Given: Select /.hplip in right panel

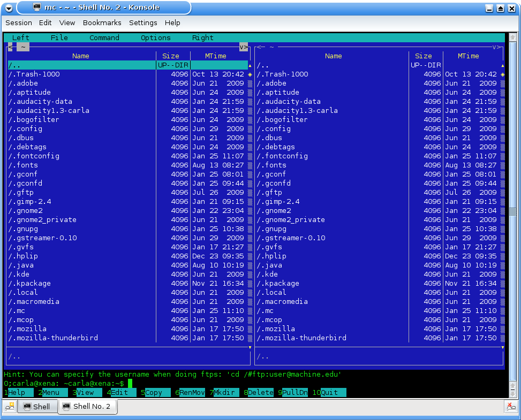Looking at the screenshot, I should coord(379,256).
